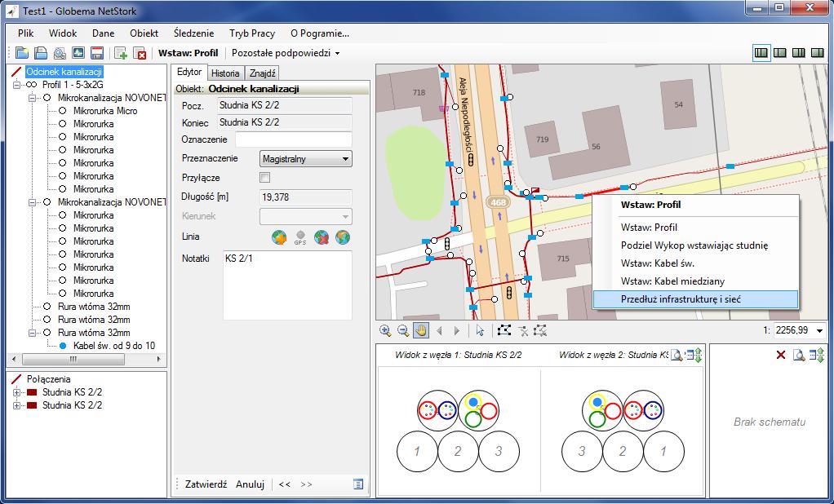
Task: Switch to third window layout button
Action: click(799, 53)
